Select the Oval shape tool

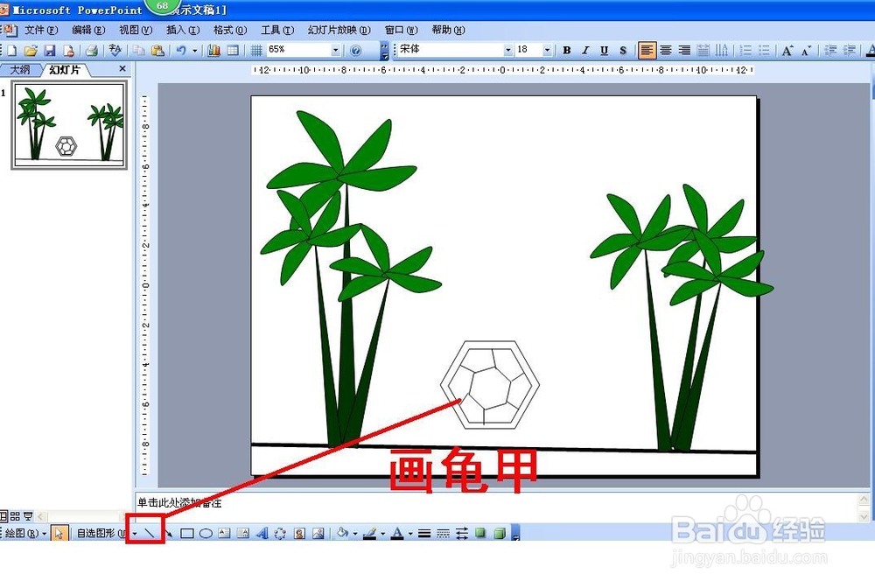click(206, 534)
